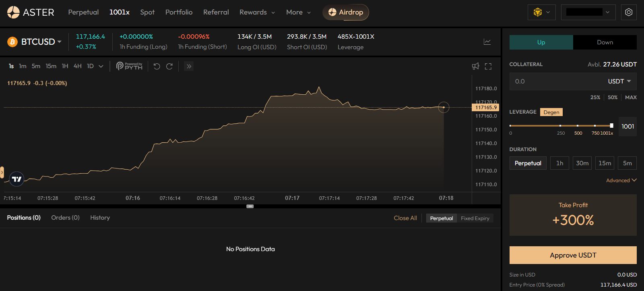Click the TradingView logo badge
Viewport: 644px width, 291px height.
point(17,179)
